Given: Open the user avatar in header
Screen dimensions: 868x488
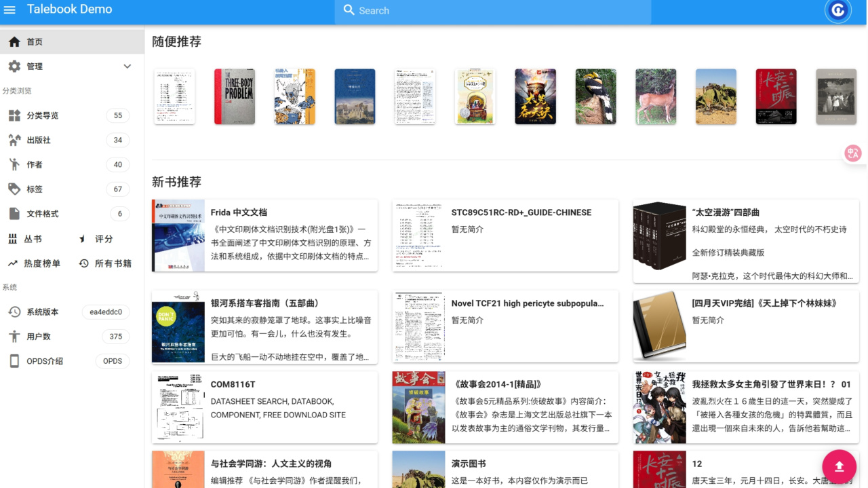Looking at the screenshot, I should tap(838, 10).
